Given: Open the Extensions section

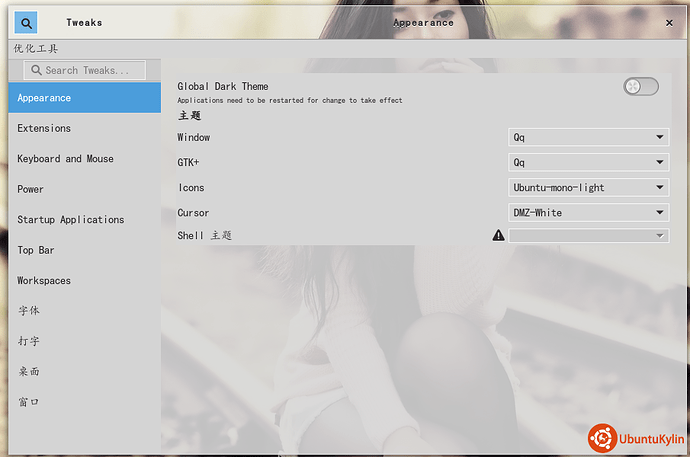Looking at the screenshot, I should pyautogui.click(x=84, y=128).
